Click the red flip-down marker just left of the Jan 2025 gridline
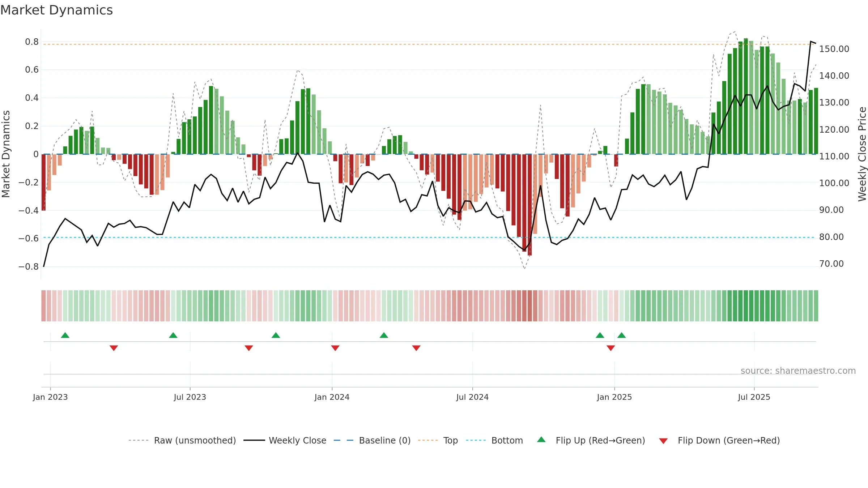868x488 pixels. 611,348
